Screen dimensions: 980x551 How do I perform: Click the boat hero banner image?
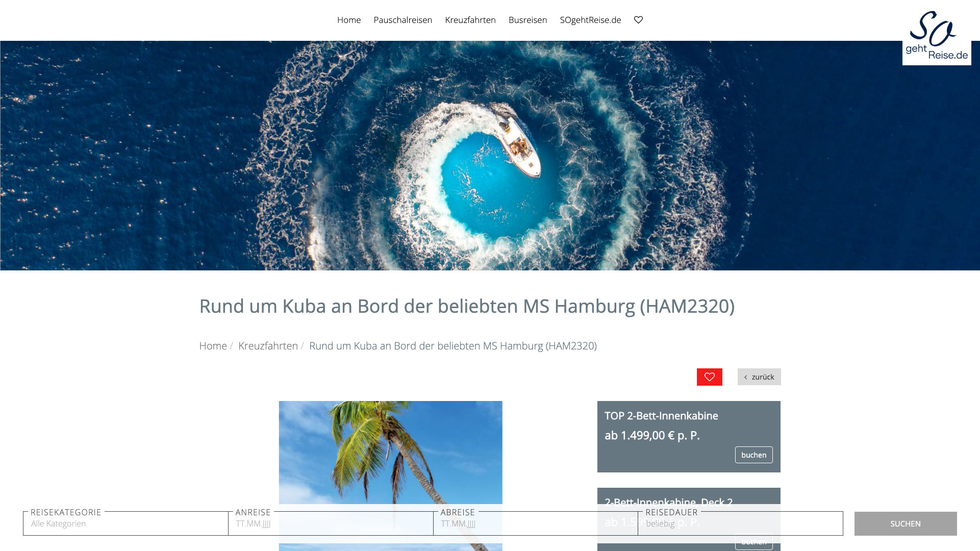[x=490, y=156]
